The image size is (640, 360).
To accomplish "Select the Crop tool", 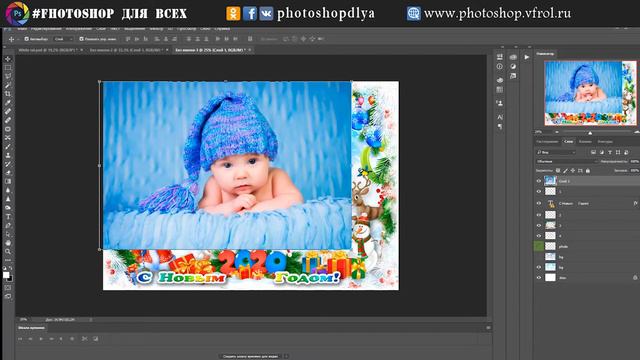I will (8, 94).
